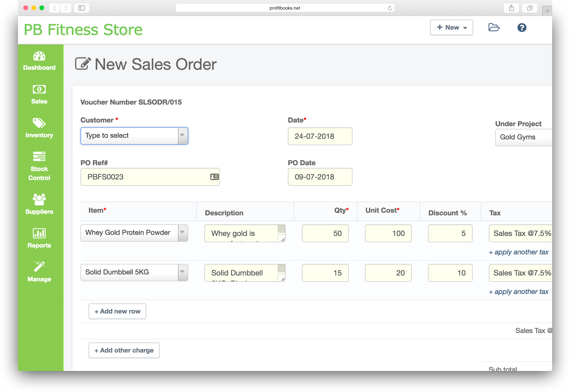Expand the Solid Dumbbell 5KG item dropdown
Screen dimensions: 570x392
pos(183,272)
